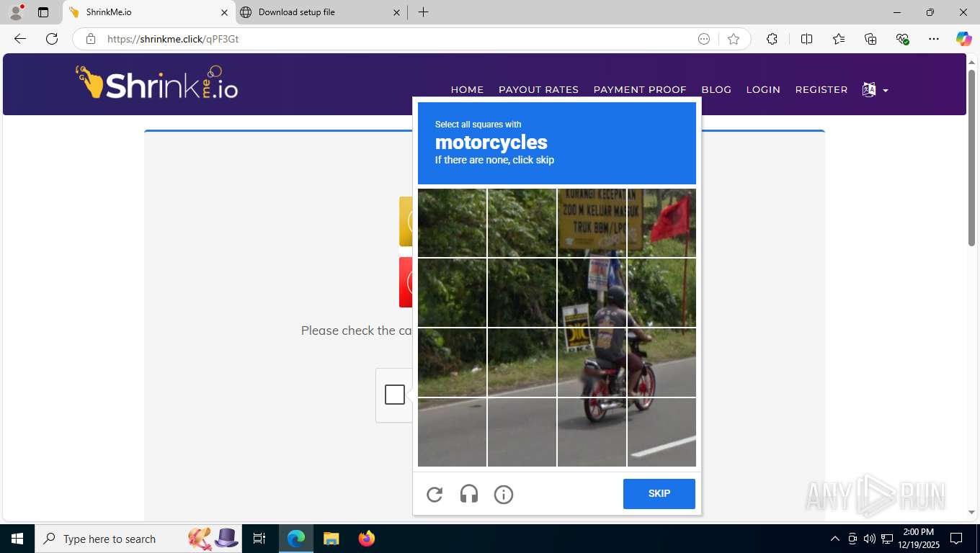This screenshot has width=980, height=553.
Task: Click the SKIP button in captcha
Action: [x=659, y=494]
